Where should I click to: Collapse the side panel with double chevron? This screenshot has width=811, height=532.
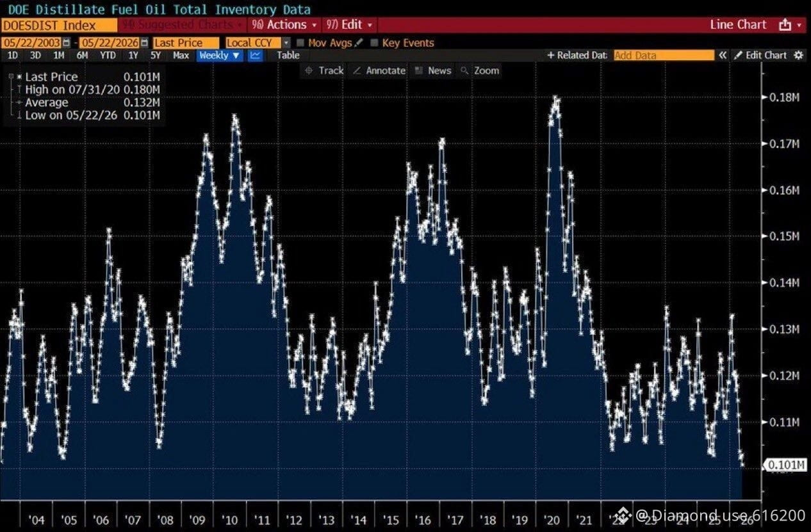pos(723,55)
